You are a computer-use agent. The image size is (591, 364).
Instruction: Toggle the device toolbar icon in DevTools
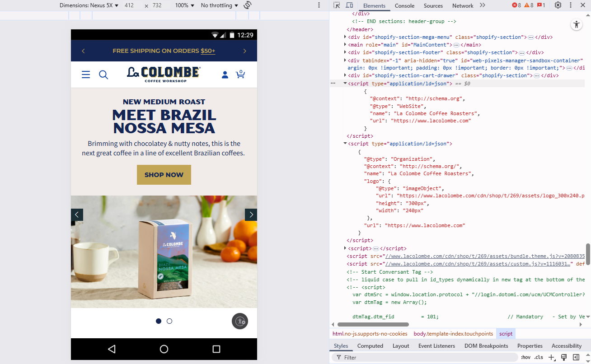[x=349, y=5]
